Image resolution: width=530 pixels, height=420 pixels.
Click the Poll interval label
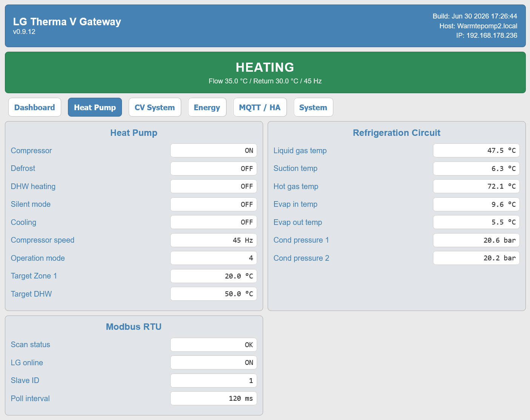pos(30,398)
